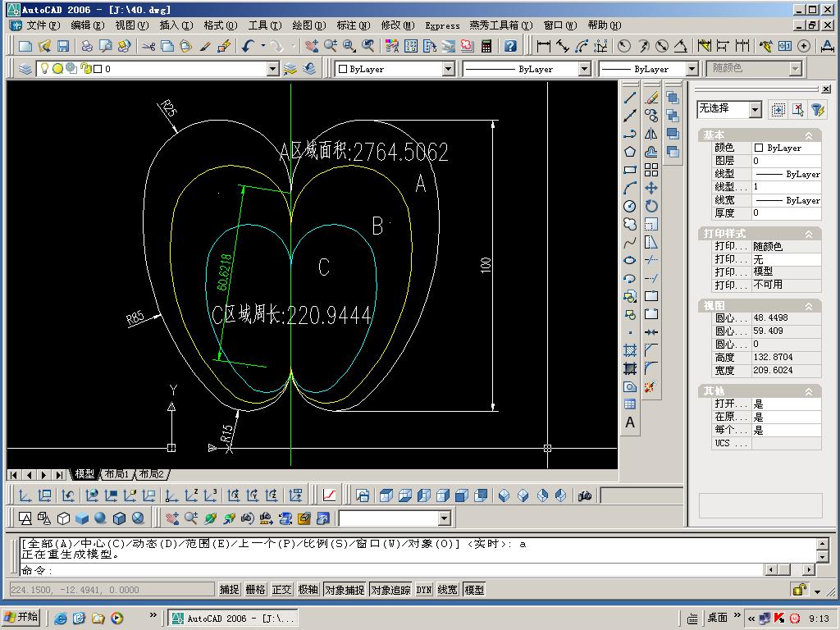The height and width of the screenshot is (630, 840).
Task: Select the Array tool
Action: click(651, 170)
